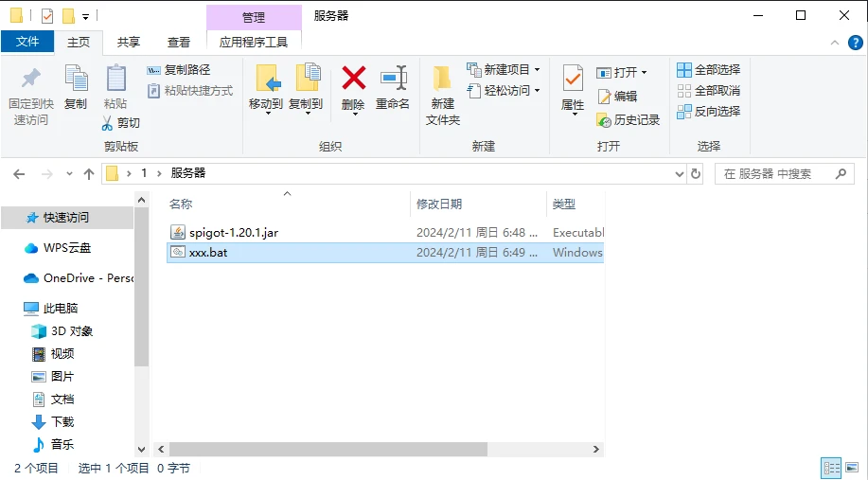The width and height of the screenshot is (868, 480).
Task: Expand the address bar history dropdown arrow
Action: pos(679,174)
